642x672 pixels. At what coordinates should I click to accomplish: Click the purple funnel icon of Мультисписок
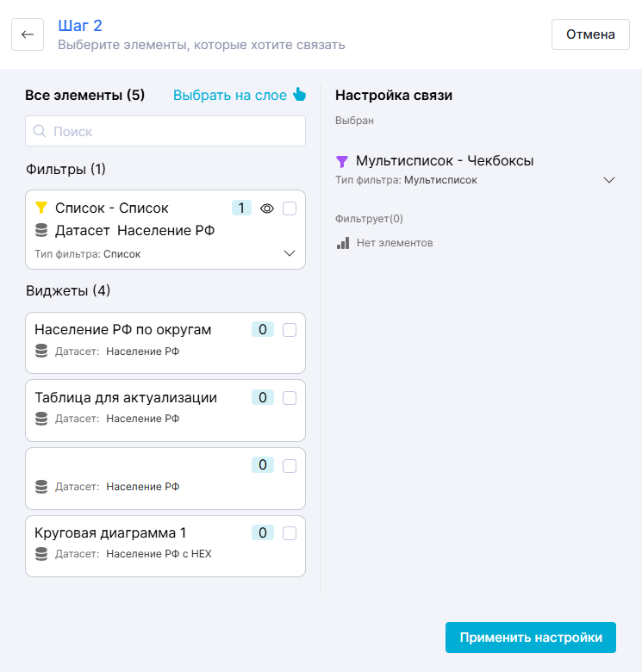(342, 161)
